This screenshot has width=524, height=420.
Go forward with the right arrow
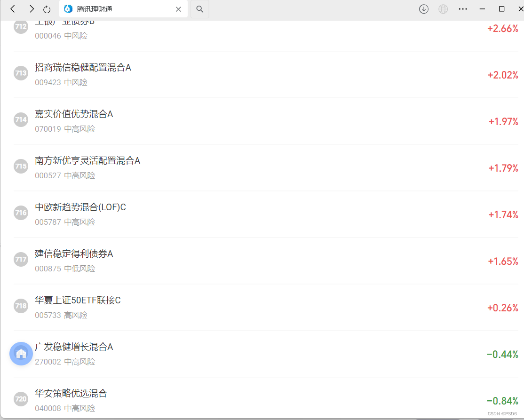[32, 9]
